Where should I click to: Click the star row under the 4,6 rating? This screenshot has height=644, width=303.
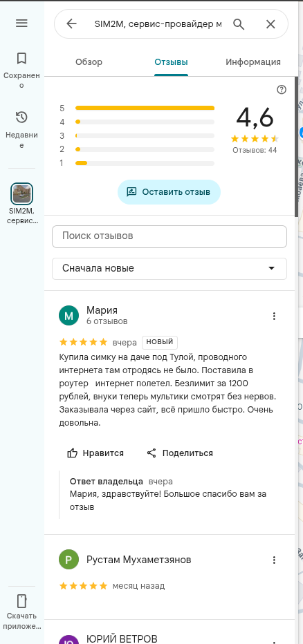[255, 138]
